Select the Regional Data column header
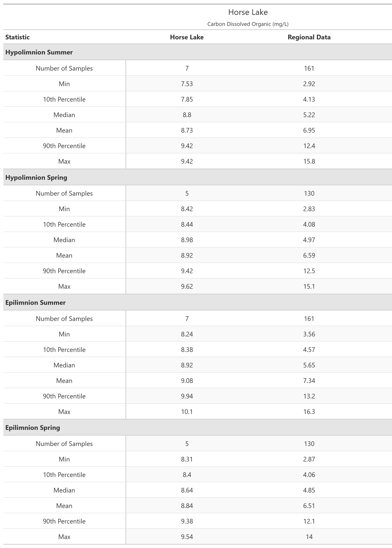 point(309,37)
